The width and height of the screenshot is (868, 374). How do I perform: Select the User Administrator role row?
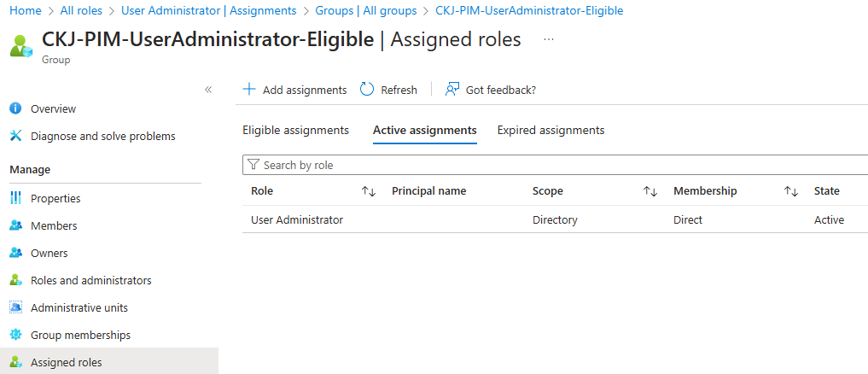point(297,219)
